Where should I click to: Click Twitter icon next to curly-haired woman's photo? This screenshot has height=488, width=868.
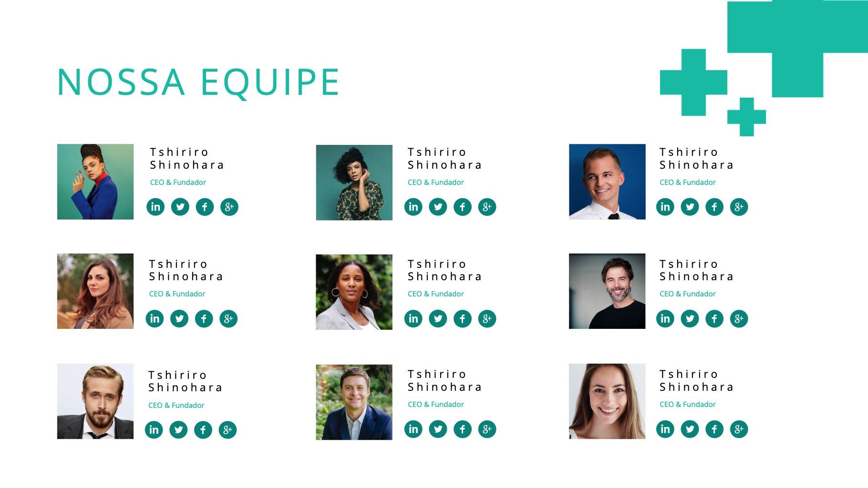pyautogui.click(x=438, y=207)
